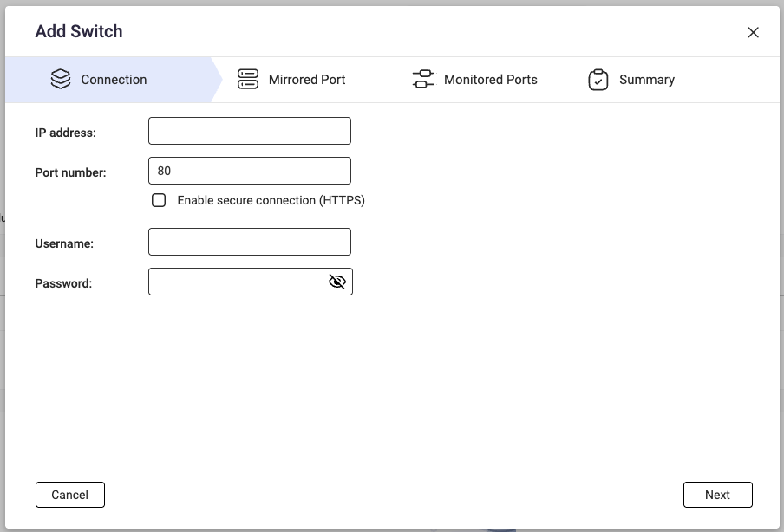Screen dimensions: 784x532
Task: Click the Mirrored Port server icon
Action: click(x=248, y=80)
